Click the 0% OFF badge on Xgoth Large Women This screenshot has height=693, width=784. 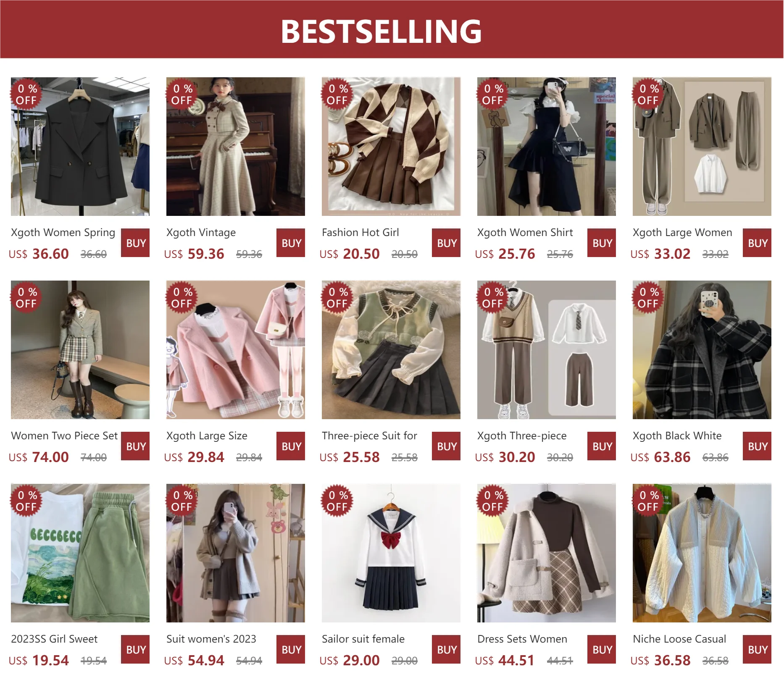coord(647,94)
